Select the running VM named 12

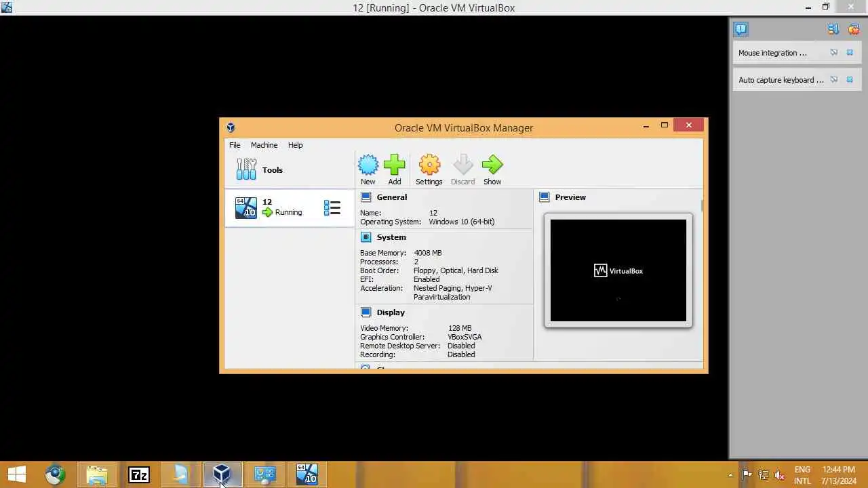pos(290,207)
